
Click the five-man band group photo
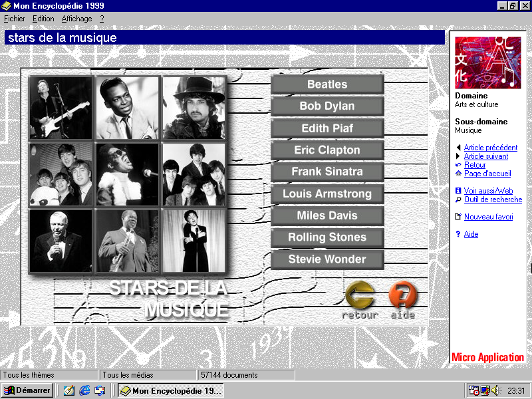(194, 174)
